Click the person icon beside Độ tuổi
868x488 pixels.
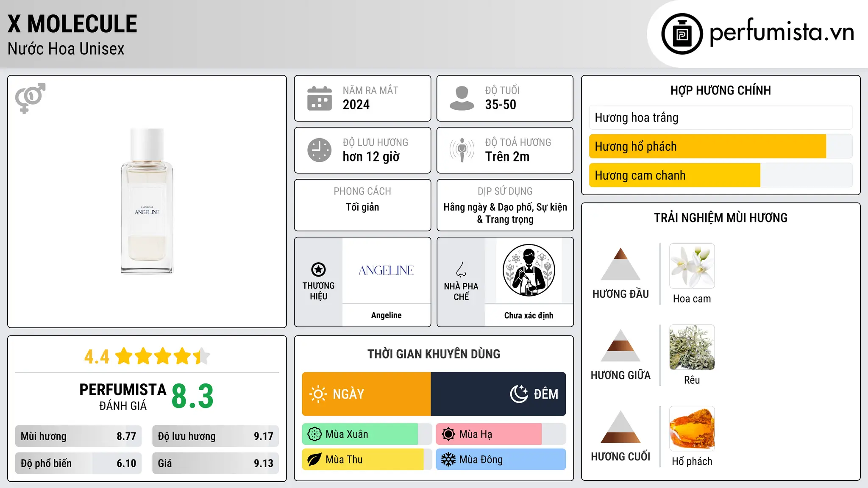[462, 98]
